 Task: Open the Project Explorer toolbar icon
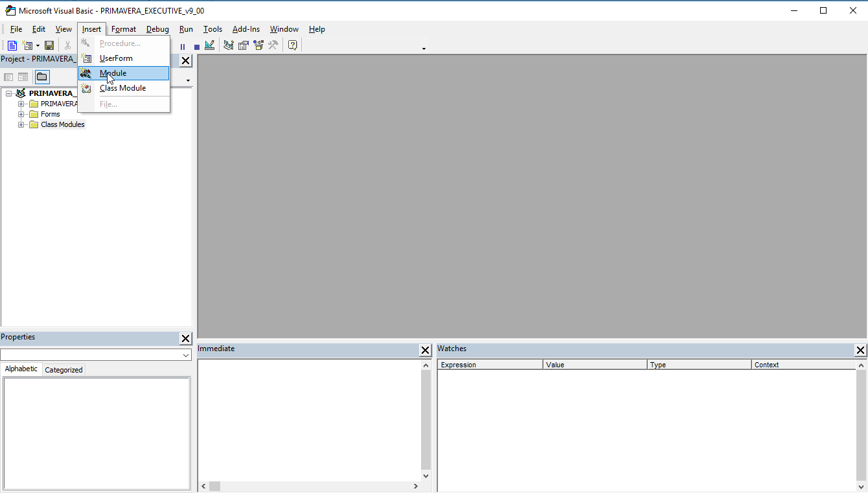coord(229,45)
